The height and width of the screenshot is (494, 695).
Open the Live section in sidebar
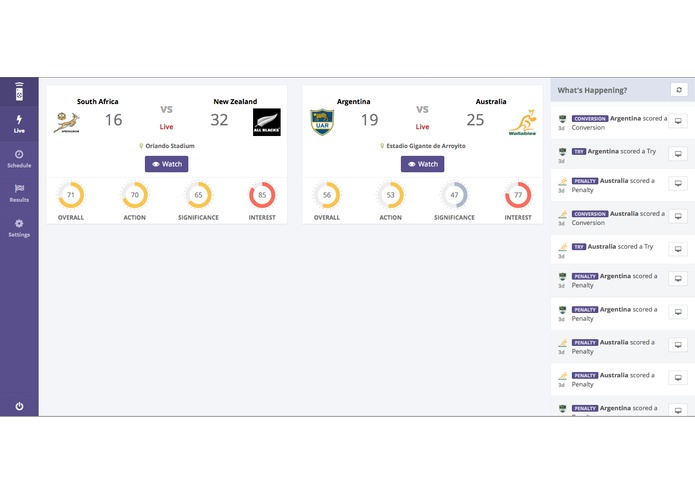19,124
